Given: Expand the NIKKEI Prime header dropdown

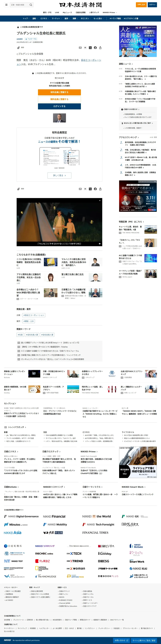Looking at the screenshot, I should (x=110, y=13).
